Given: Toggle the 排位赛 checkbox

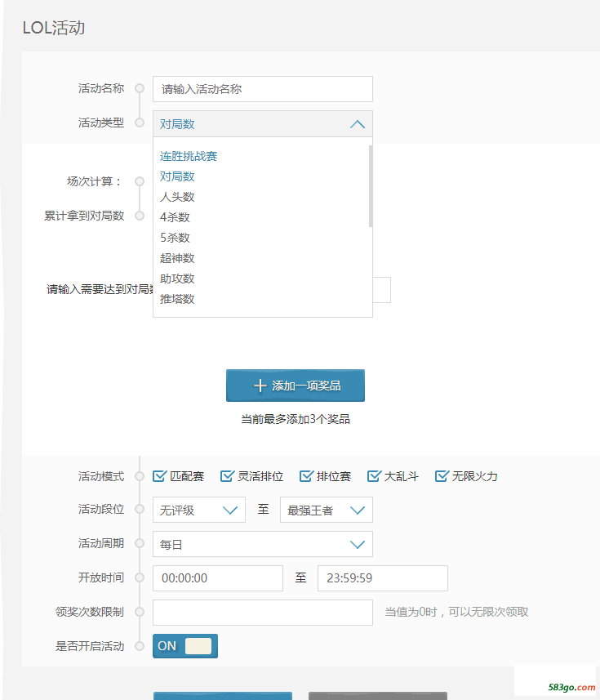Looking at the screenshot, I should (x=306, y=476).
